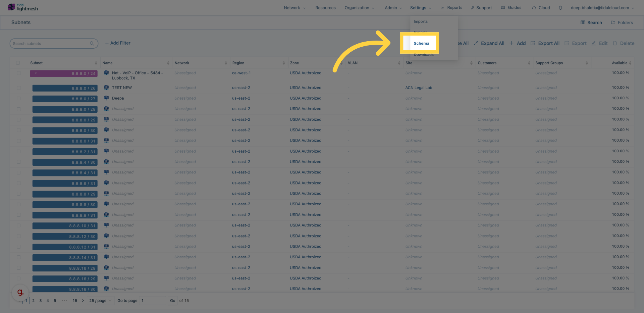Expand the Network menu dropdown
Viewport: 644px width, 313px height.
coord(294,8)
